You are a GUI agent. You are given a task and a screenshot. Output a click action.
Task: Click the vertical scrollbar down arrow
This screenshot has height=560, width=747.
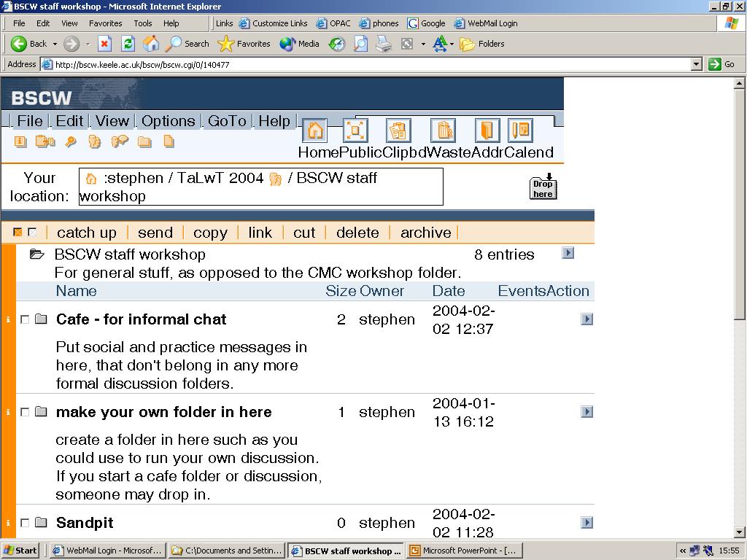[x=740, y=532]
